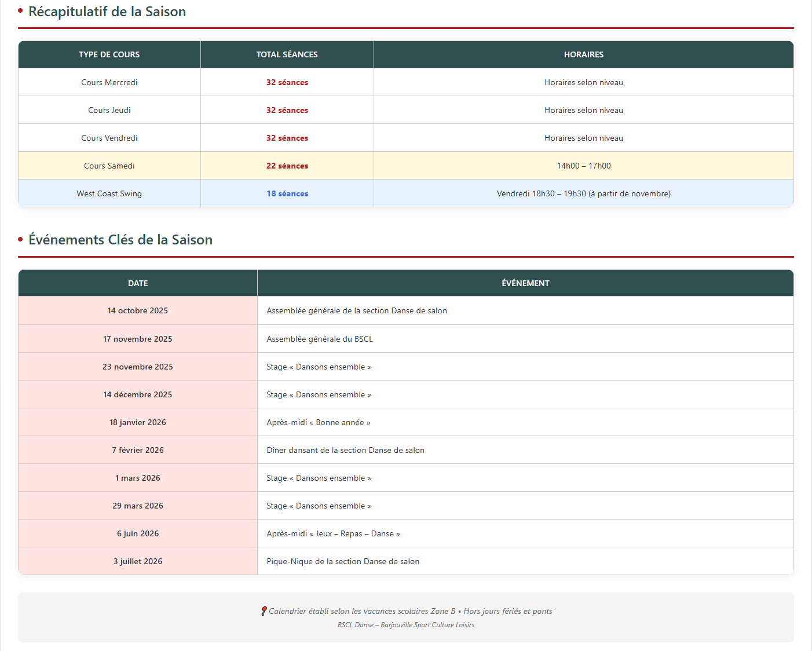Click the 14h00 – 17h00 schedule cell
The image size is (812, 651).
(x=583, y=166)
